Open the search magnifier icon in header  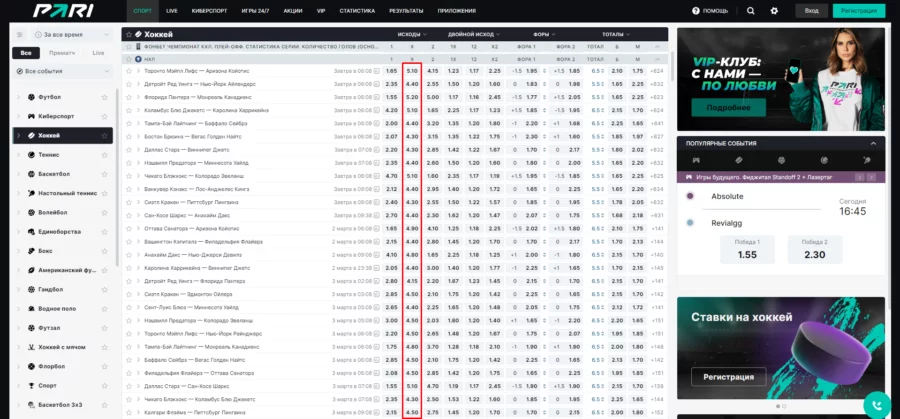click(750, 10)
